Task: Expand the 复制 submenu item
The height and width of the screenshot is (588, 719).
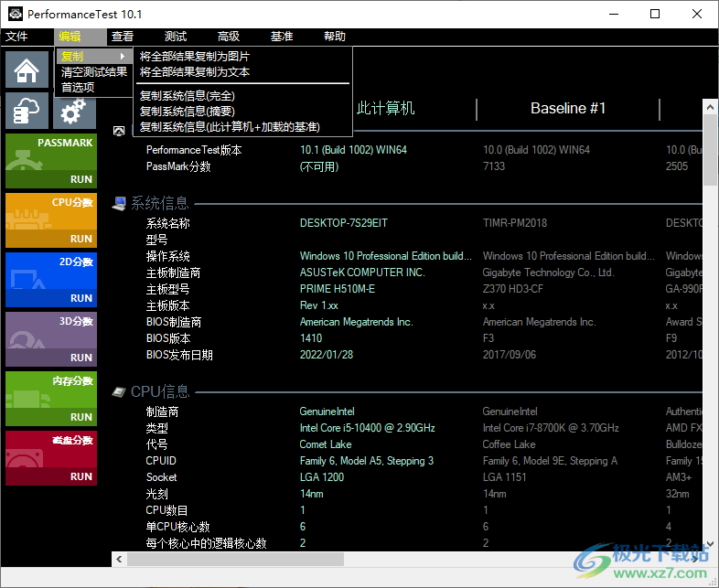Action: tap(94, 57)
